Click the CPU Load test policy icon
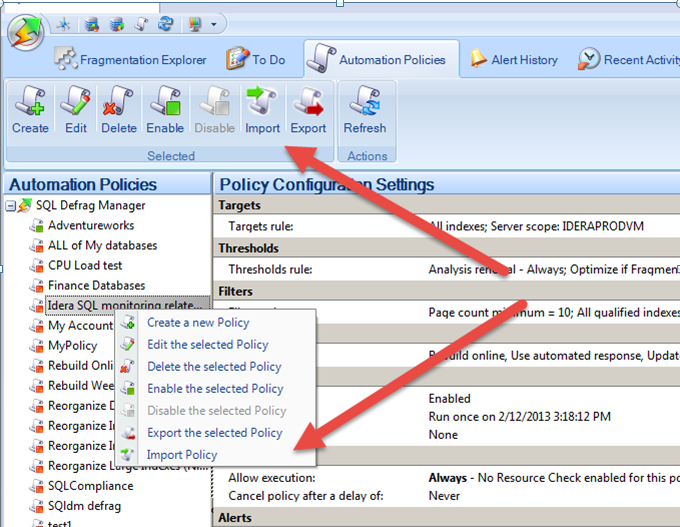Image resolution: width=680 pixels, height=527 pixels. (x=36, y=265)
